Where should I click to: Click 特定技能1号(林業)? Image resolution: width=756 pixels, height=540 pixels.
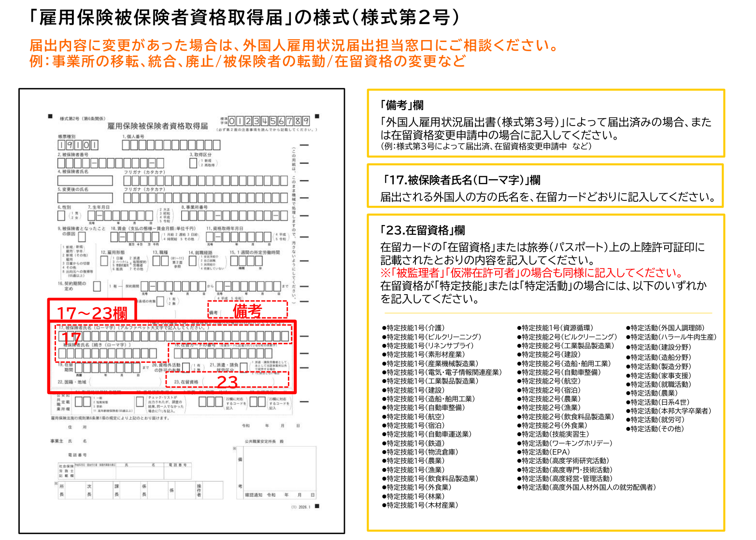414,497
